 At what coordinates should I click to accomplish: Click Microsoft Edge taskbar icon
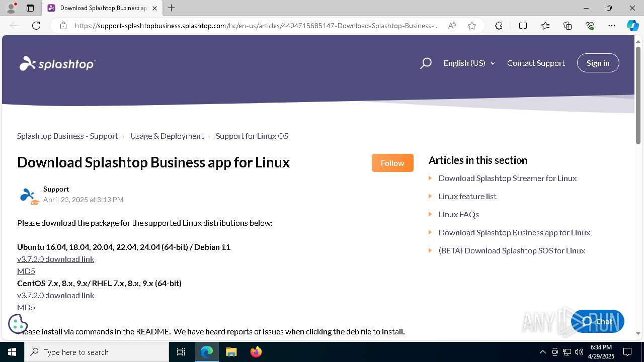pos(207,352)
